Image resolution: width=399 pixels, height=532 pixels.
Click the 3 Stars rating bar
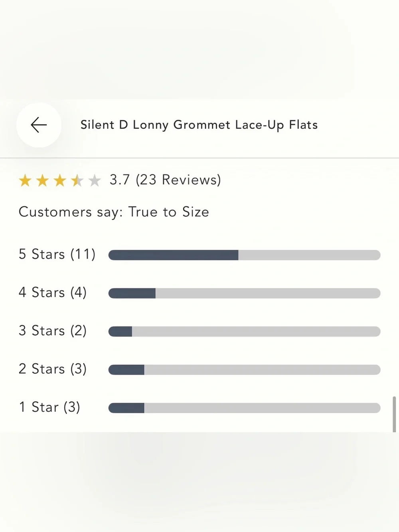244,332
